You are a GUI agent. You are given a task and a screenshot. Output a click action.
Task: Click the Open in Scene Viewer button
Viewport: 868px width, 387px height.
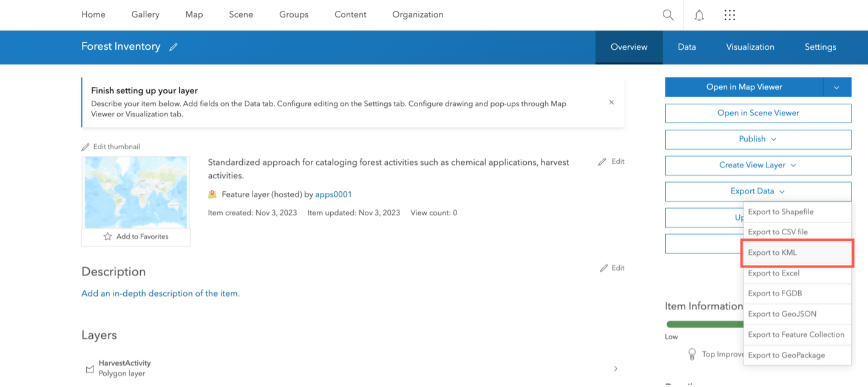pos(758,113)
